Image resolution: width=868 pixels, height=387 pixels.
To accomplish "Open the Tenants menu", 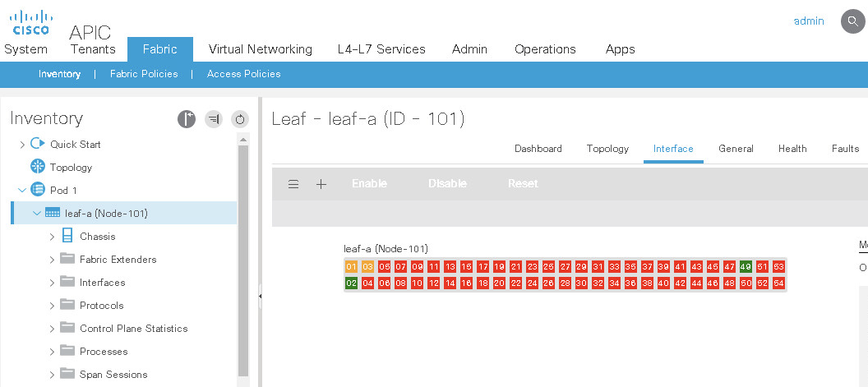I will tap(93, 49).
